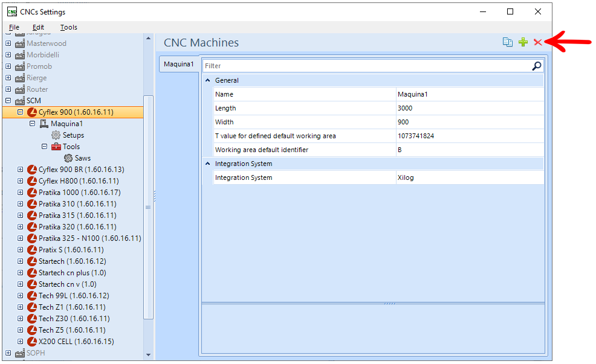Expand the Startech (1.60.16.12) node
Screen dimensions: 596x364
pos(21,261)
